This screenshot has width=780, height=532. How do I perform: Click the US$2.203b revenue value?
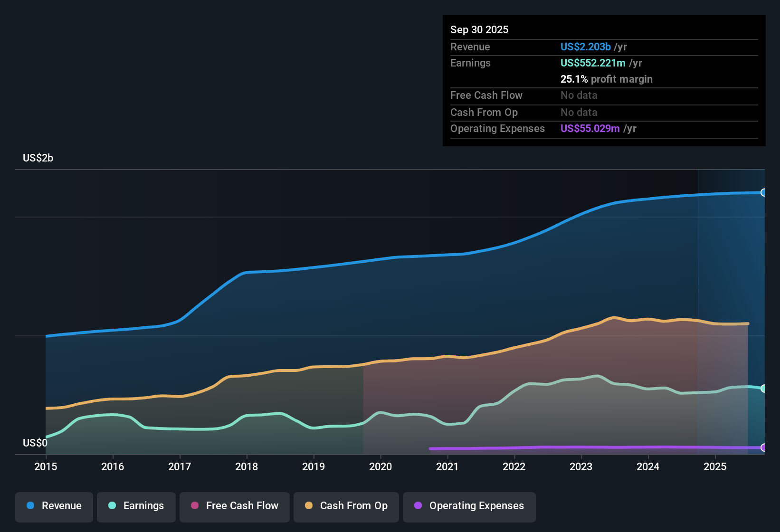coord(585,47)
